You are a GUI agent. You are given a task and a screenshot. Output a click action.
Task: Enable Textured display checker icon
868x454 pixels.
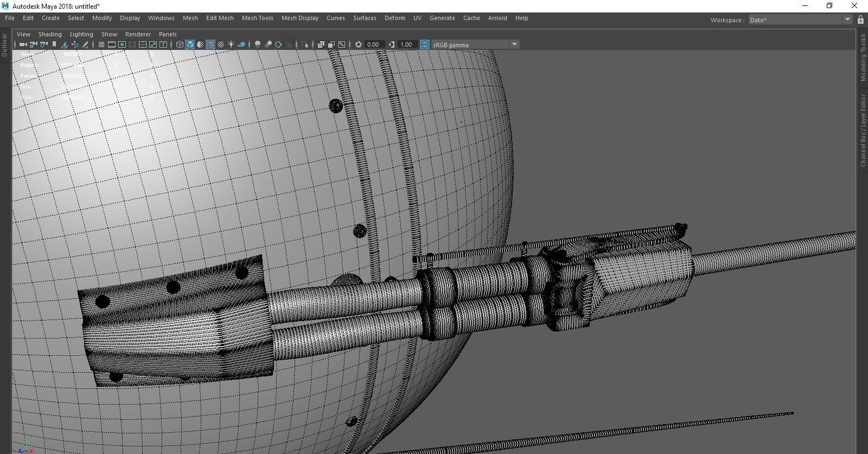click(221, 44)
